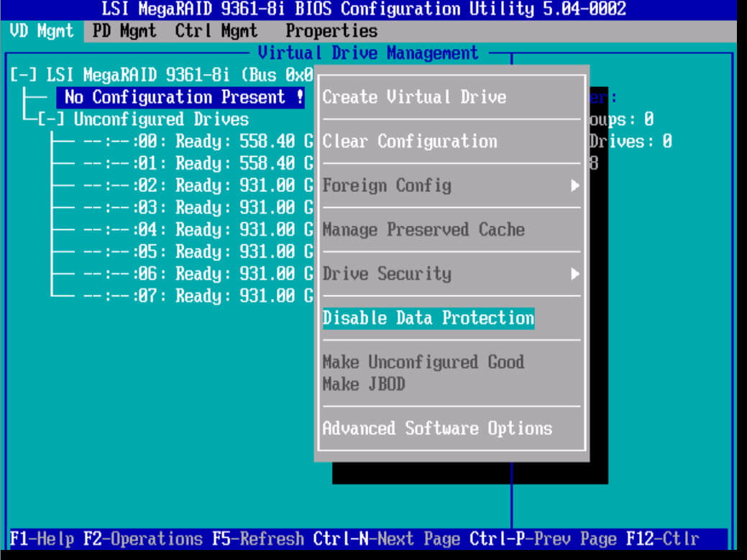Click the VD Mgmt tab
Screen dimensions: 747x560
pos(42,32)
